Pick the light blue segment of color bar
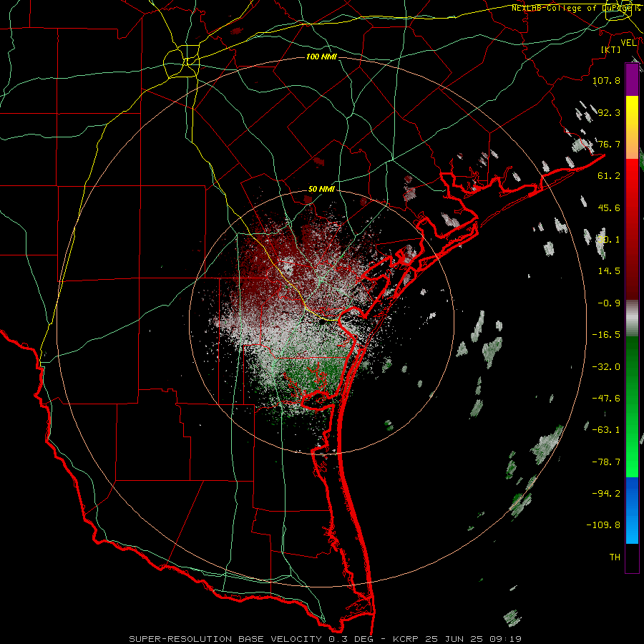Image resolution: width=644 pixels, height=644 pixels. 632,530
